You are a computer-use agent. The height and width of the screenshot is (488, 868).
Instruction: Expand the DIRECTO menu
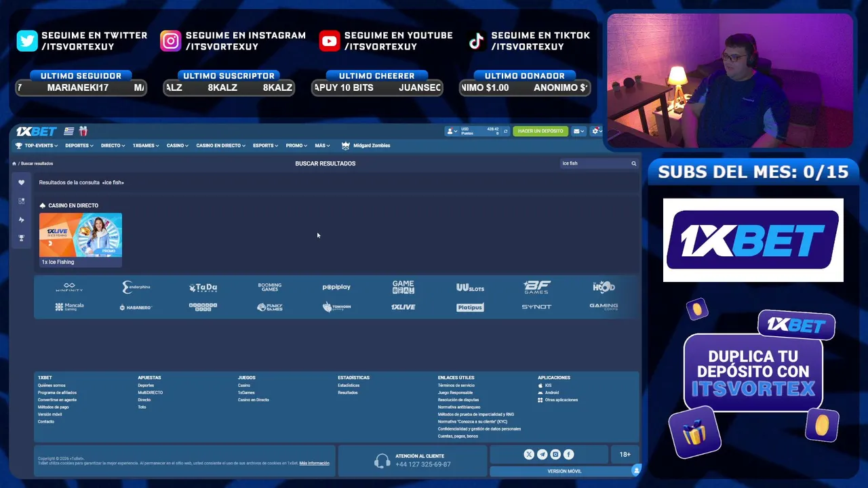(113, 146)
